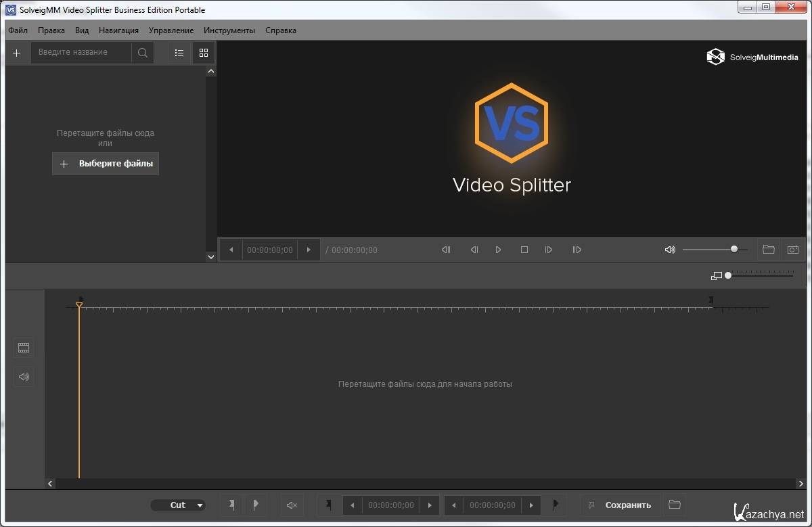Click the filmstrip video track icon
This screenshot has width=812, height=527.
pyautogui.click(x=24, y=348)
